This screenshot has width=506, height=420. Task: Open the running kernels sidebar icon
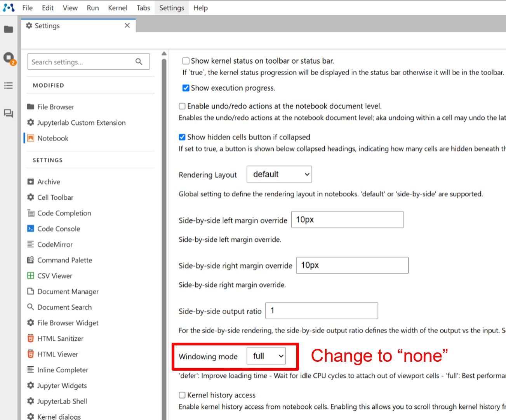tap(9, 58)
